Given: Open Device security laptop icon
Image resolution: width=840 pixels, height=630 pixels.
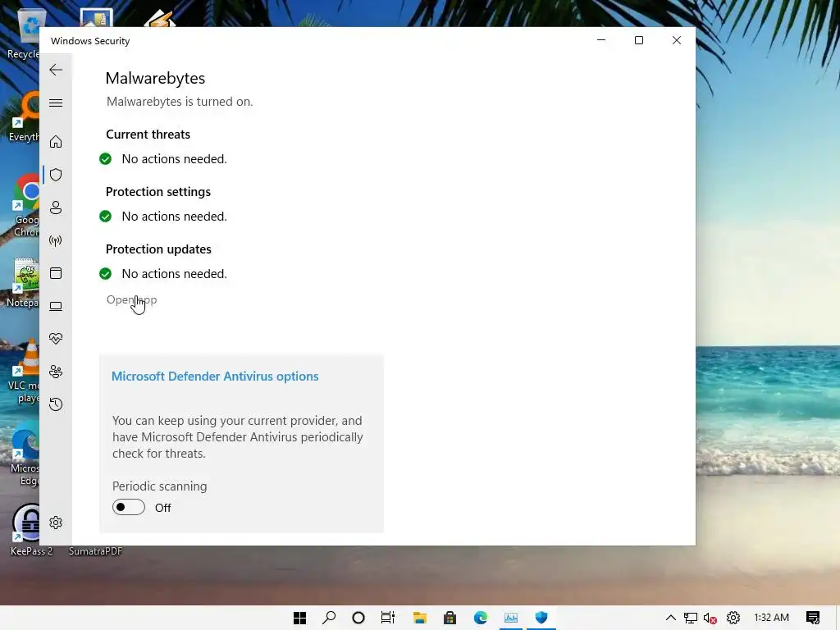Looking at the screenshot, I should 56,306.
